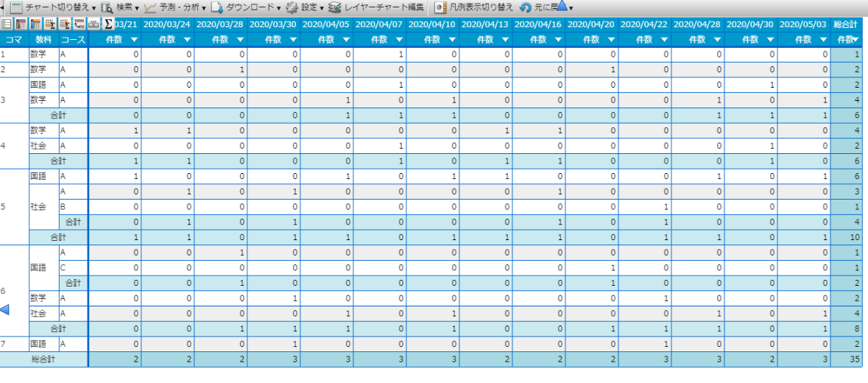Open the ダウンロード dropdown menu
The width and height of the screenshot is (868, 383).
coord(247,8)
